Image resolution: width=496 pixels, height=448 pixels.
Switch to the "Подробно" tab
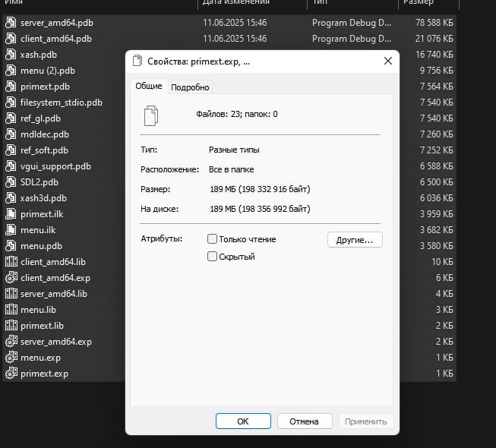[190, 87]
